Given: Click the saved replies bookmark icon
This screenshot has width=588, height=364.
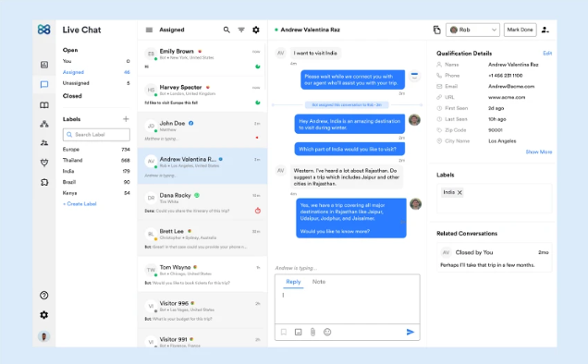Looking at the screenshot, I should click(x=284, y=332).
